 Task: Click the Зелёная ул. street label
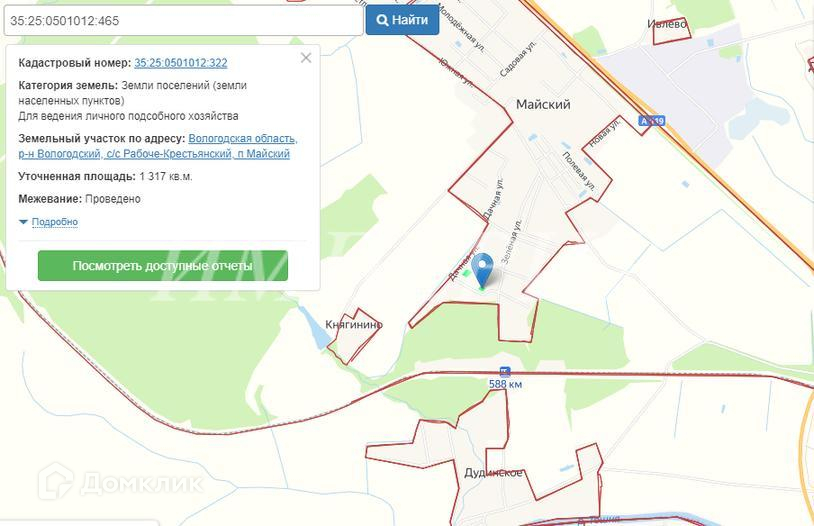(x=512, y=241)
